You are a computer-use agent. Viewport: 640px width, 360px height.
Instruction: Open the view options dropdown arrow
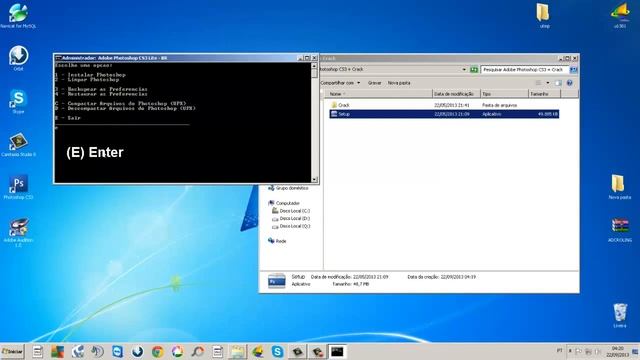[x=548, y=83]
